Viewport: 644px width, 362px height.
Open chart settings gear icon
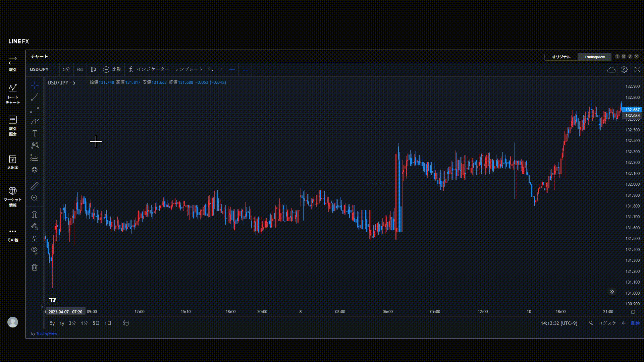(x=624, y=69)
